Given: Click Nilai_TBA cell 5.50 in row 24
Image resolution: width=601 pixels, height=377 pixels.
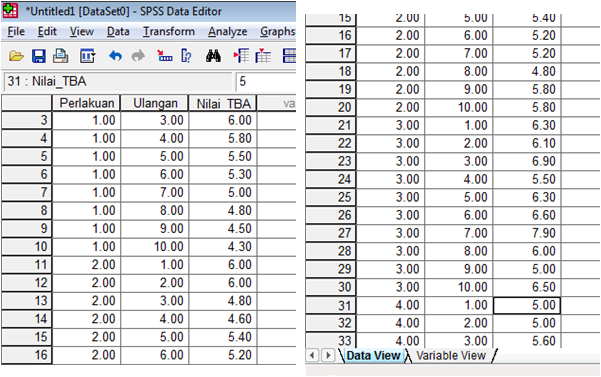Looking at the screenshot, I should coord(527,179).
